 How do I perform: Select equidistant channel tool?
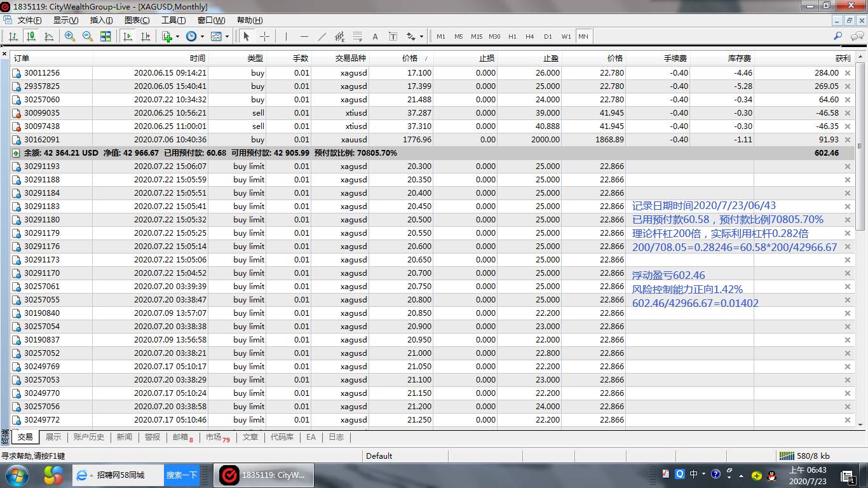[x=339, y=36]
